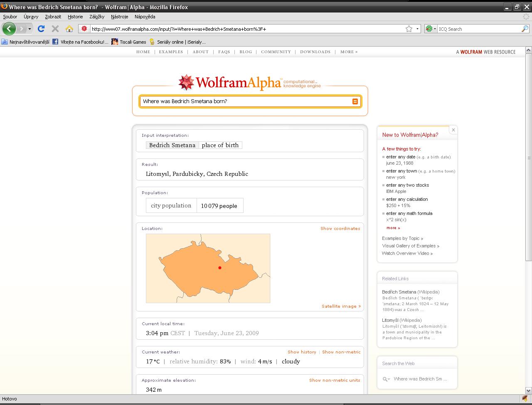The height and width of the screenshot is (405, 532).
Task: Reload the current page
Action: [41, 29]
